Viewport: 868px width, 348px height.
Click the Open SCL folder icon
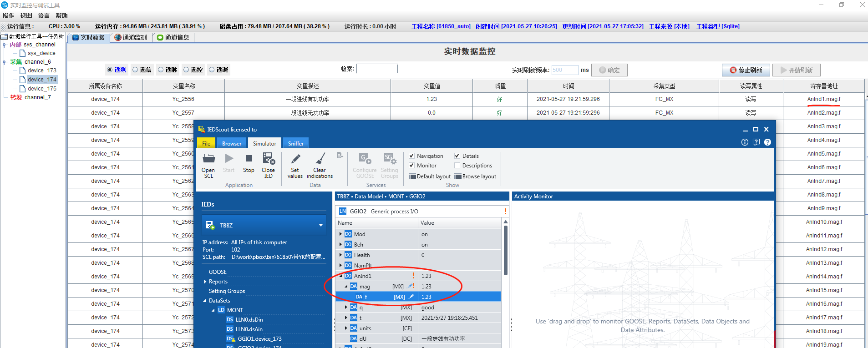click(208, 159)
